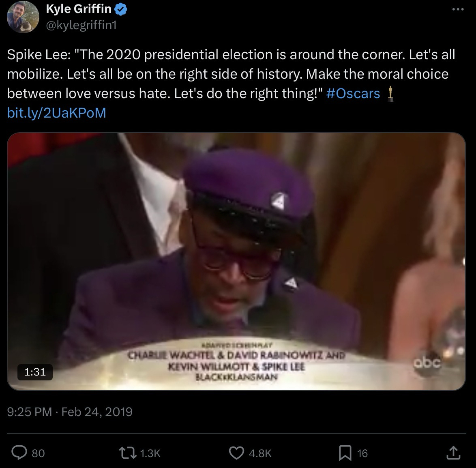Click the 1.3K reposts count
This screenshot has height=468, width=476.
[x=150, y=453]
